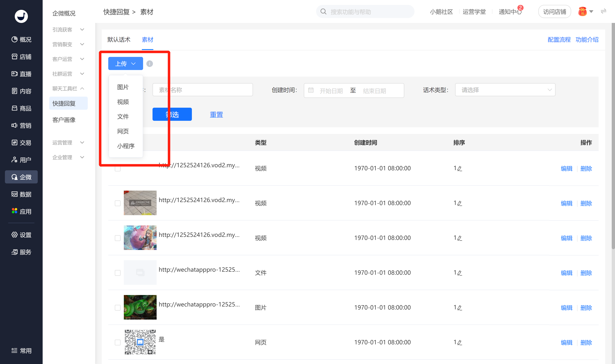Image resolution: width=615 pixels, height=364 pixels.
Task: Open 应用 colorful apps icon in sidebar
Action: 15,211
